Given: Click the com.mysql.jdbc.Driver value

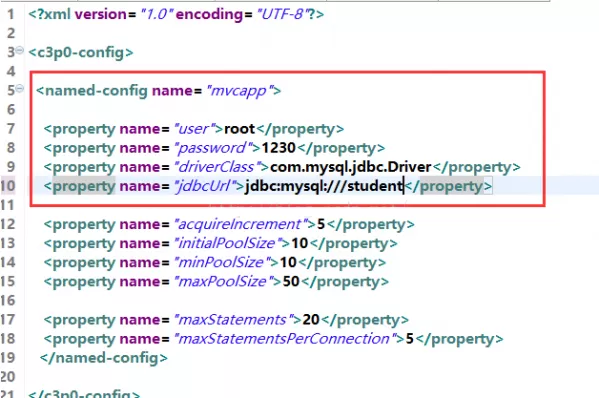Looking at the screenshot, I should (351, 167).
